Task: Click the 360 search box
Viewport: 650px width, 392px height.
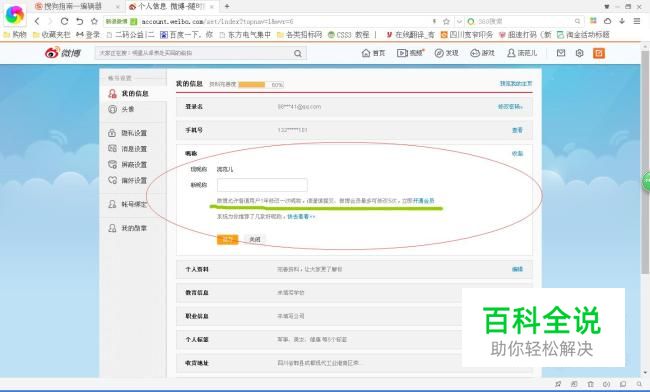Action: (x=524, y=21)
